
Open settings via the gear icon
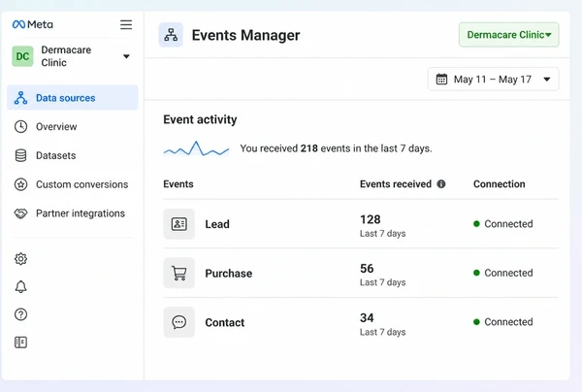(x=20, y=259)
